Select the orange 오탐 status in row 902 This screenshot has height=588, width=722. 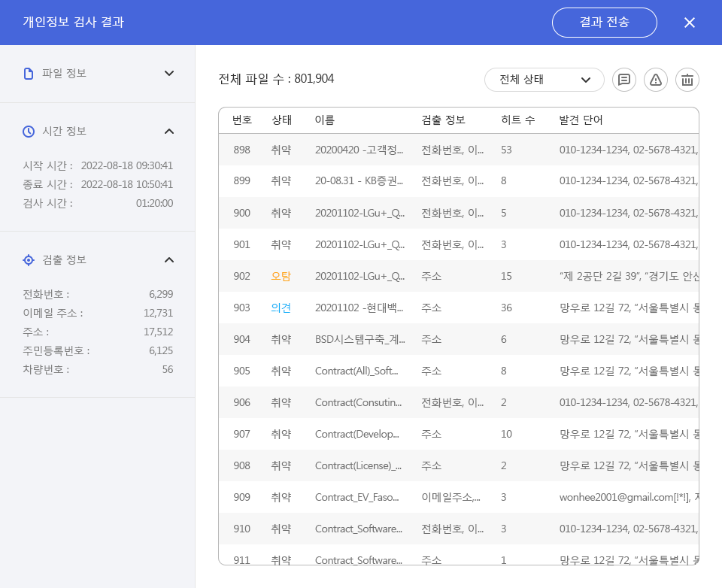tap(281, 277)
